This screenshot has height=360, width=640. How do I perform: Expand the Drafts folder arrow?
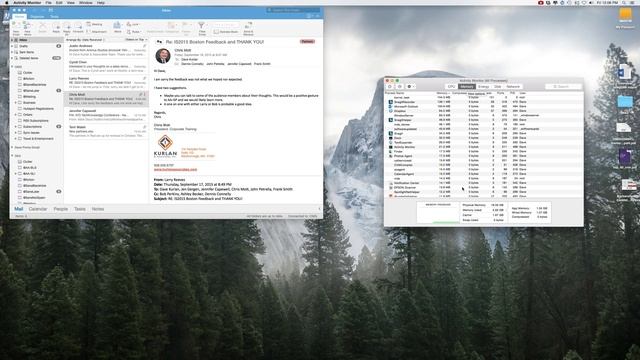point(12,46)
